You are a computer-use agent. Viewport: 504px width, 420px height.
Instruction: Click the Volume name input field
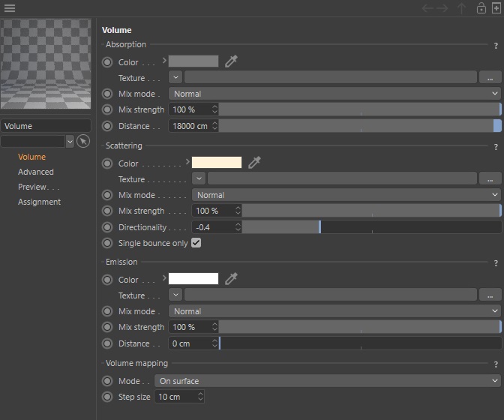coord(46,126)
